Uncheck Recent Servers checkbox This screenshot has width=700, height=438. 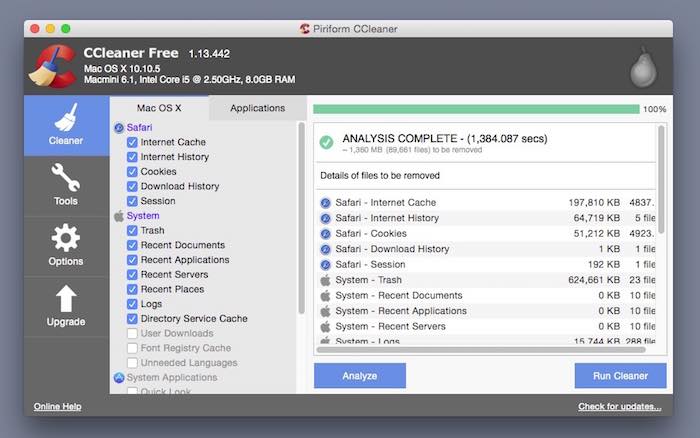pos(132,275)
